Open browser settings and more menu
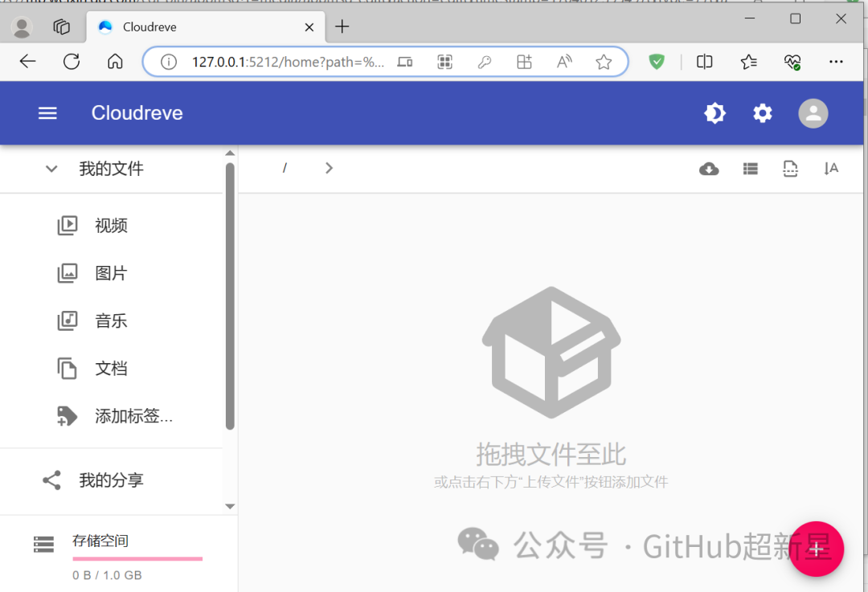868x592 pixels. click(x=836, y=61)
